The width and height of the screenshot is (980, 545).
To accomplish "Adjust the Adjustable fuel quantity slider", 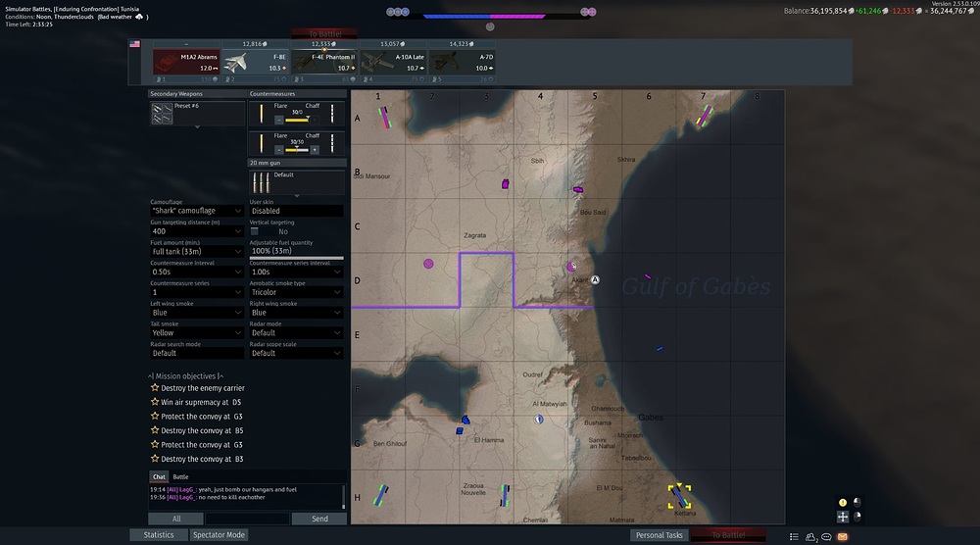I will pos(296,259).
